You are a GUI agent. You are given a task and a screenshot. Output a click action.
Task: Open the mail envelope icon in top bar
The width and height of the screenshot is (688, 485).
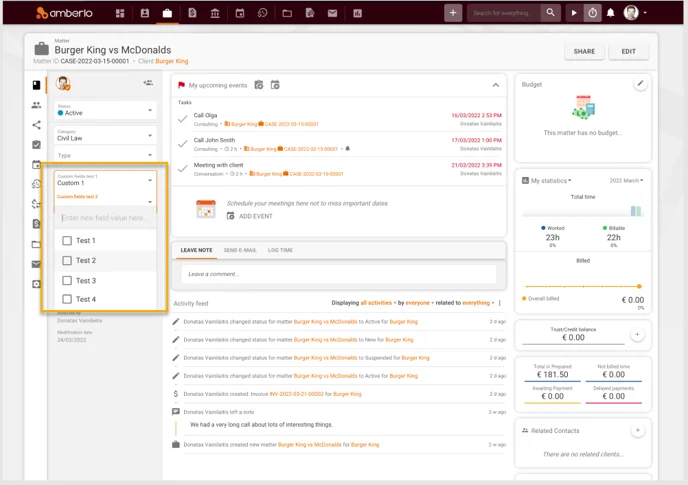point(332,13)
